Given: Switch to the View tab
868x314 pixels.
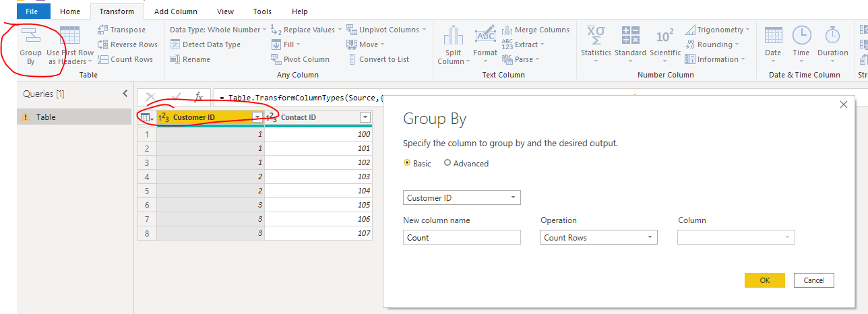Looking at the screenshot, I should (x=226, y=11).
